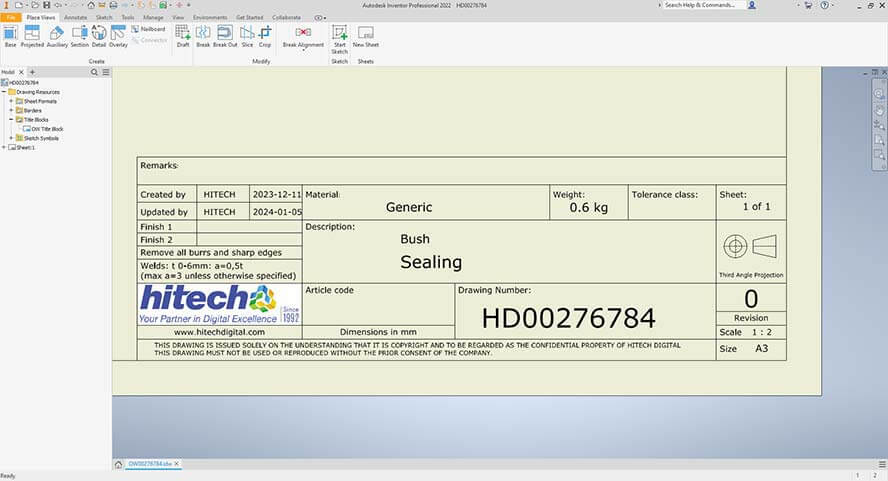Create an Auxiliary view
888x481 pixels.
tap(57, 36)
